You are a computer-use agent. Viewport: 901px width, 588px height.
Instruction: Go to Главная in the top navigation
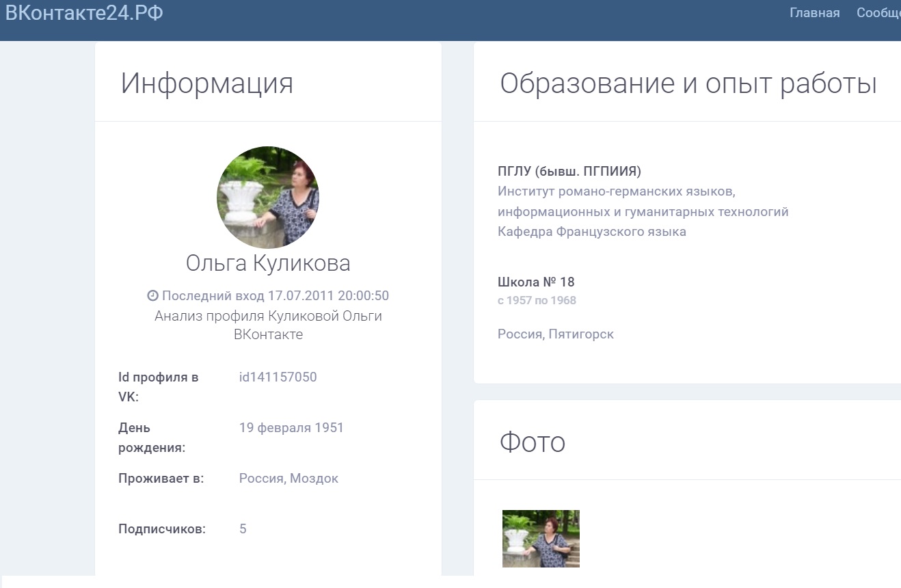click(x=815, y=13)
